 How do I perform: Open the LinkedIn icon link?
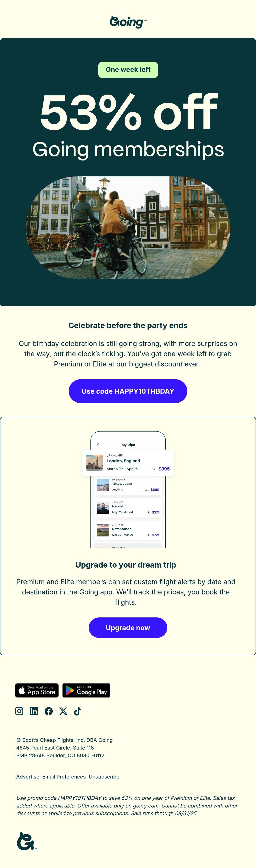tap(34, 711)
